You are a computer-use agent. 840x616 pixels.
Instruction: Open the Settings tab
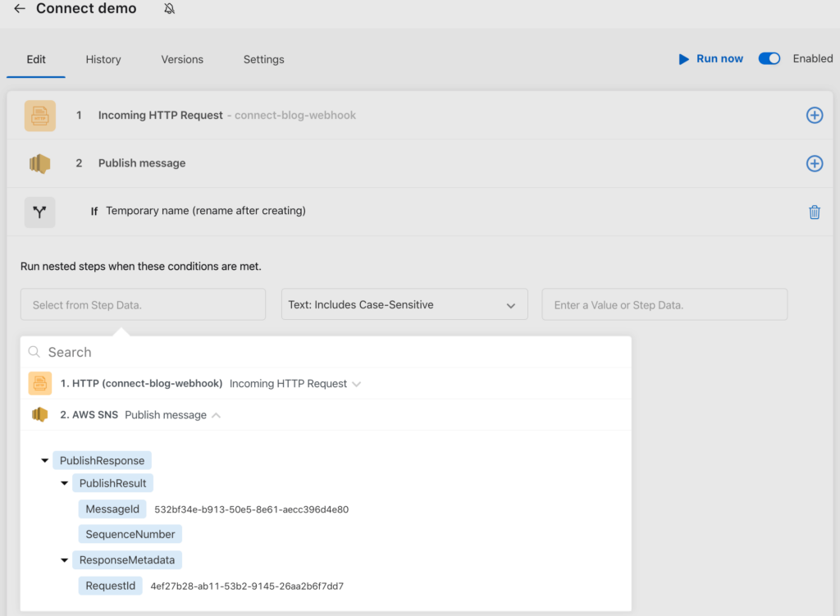point(263,60)
